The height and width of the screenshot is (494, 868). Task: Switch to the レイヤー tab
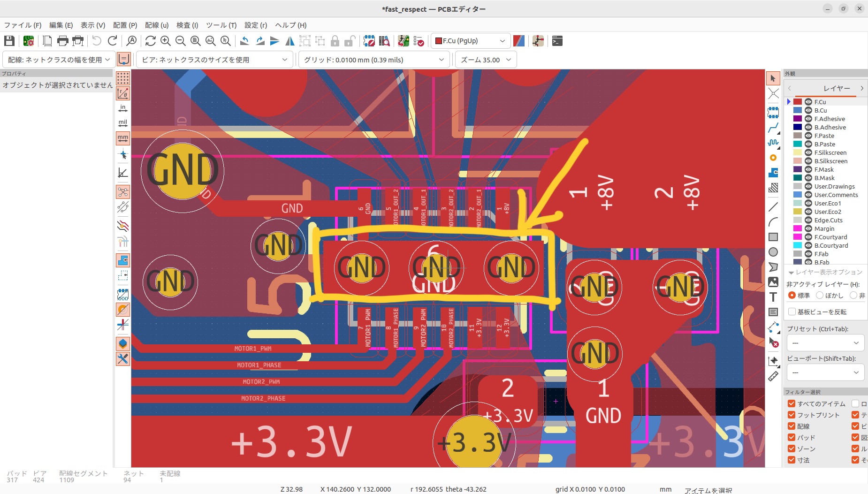pos(837,88)
